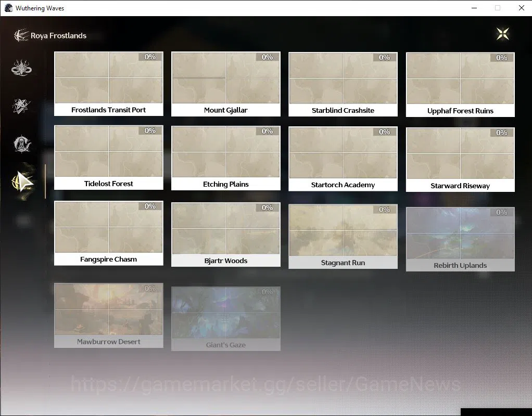Select the highlighted Roya Frostlands sidebar icon
The width and height of the screenshot is (532, 416).
22,181
